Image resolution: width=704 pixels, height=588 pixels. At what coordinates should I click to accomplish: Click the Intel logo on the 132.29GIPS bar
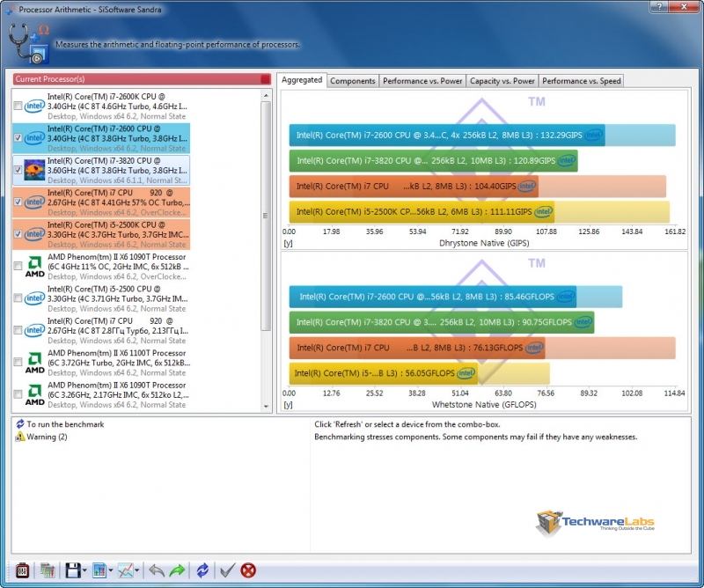[593, 135]
